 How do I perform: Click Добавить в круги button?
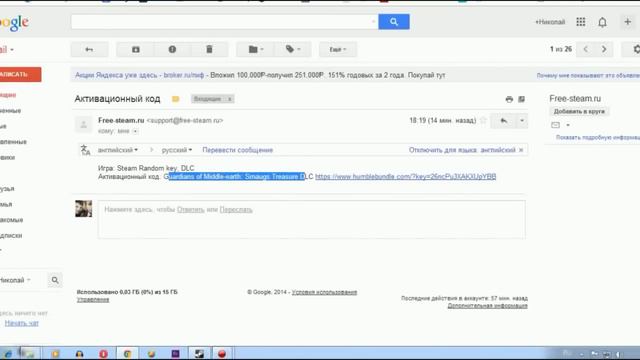tap(579, 111)
